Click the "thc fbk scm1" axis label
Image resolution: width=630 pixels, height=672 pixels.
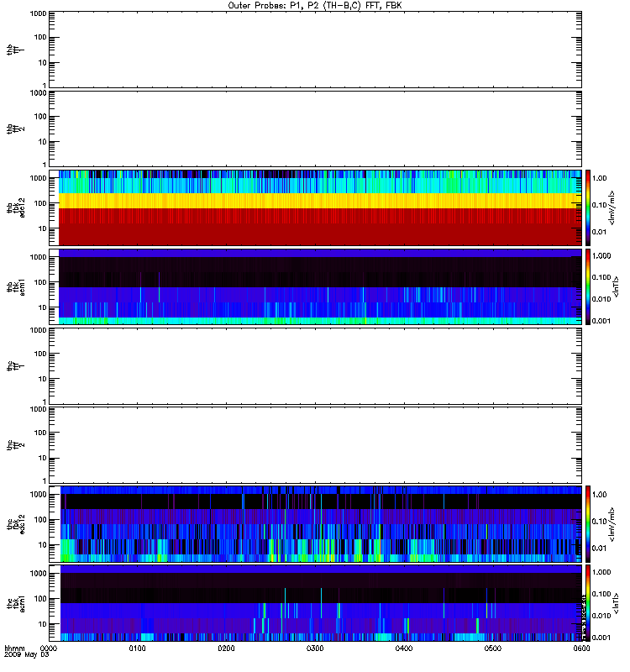[x=15, y=603]
